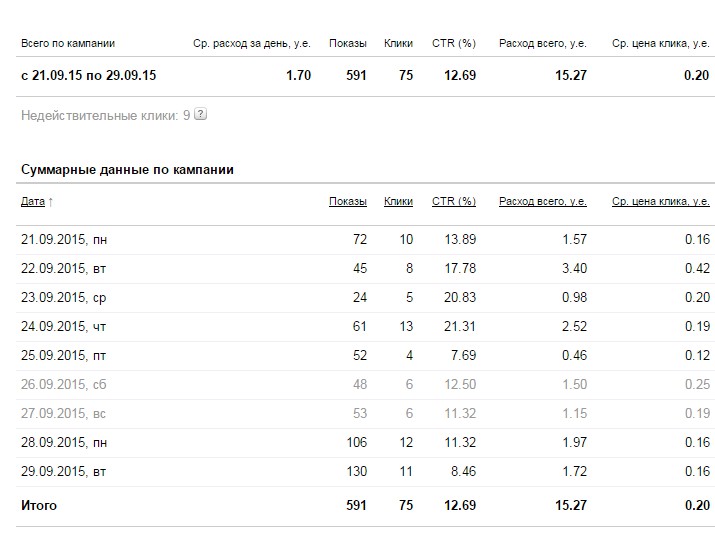Sort by Расход всего, у.е. column

click(x=543, y=201)
